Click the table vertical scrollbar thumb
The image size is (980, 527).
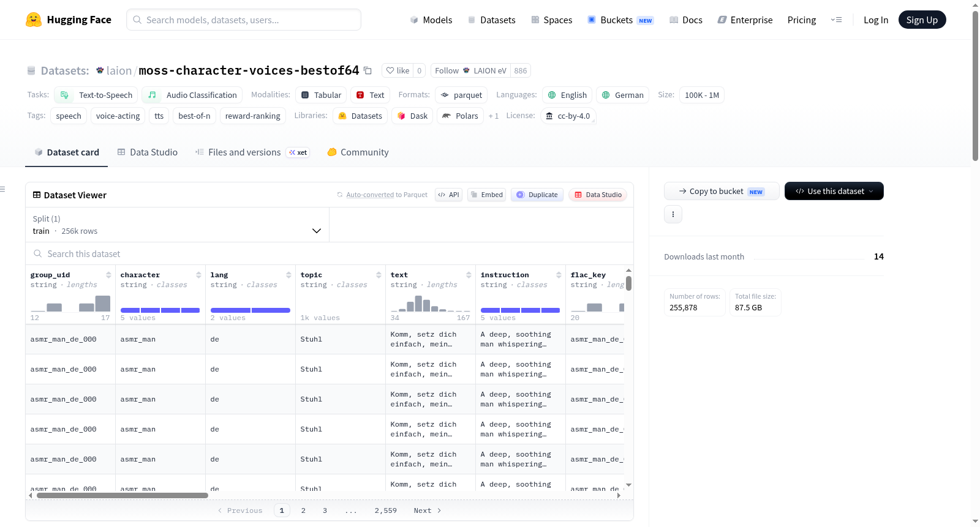(x=628, y=283)
